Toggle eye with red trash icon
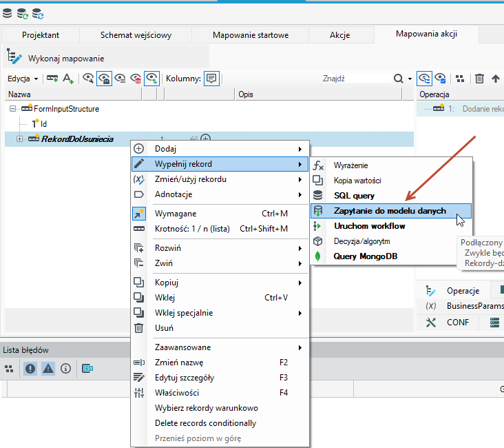The image size is (504, 448). pos(136,78)
